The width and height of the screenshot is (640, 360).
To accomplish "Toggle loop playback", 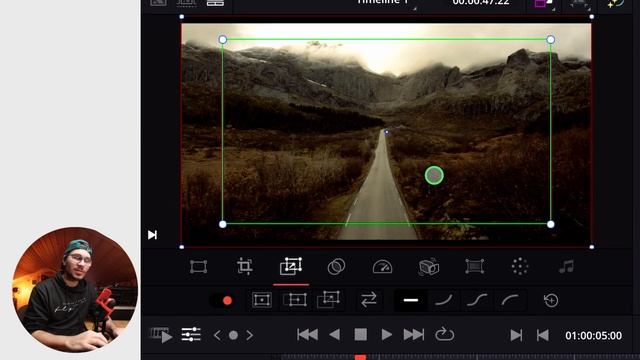I will pos(444,335).
